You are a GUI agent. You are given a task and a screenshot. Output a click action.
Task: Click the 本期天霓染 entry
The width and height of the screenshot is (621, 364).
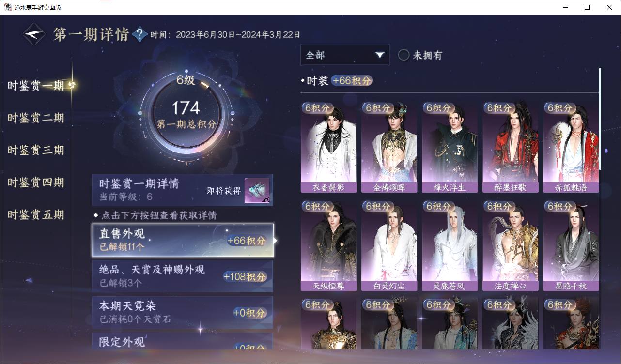tap(183, 313)
